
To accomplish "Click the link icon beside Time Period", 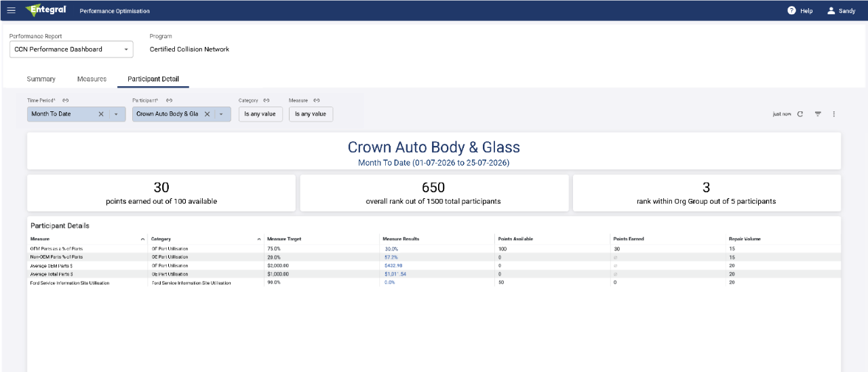I will point(65,100).
